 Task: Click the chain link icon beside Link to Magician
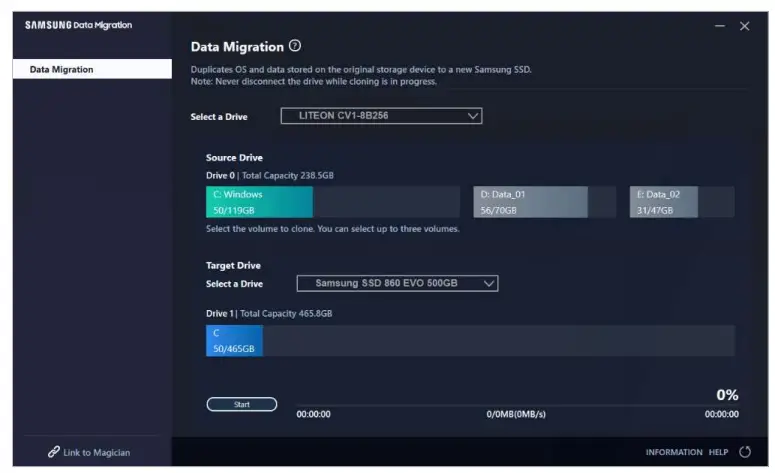[x=54, y=452]
